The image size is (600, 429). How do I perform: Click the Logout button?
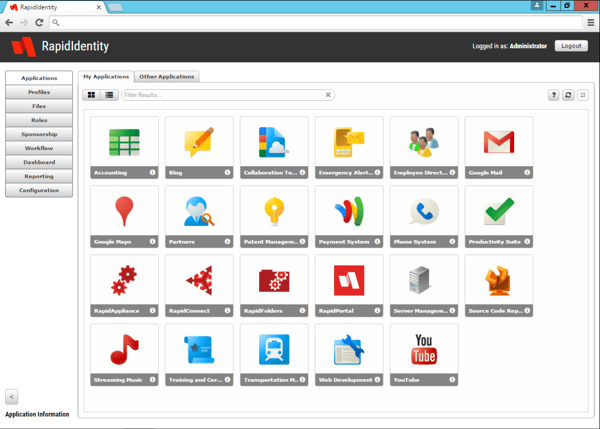coord(571,46)
